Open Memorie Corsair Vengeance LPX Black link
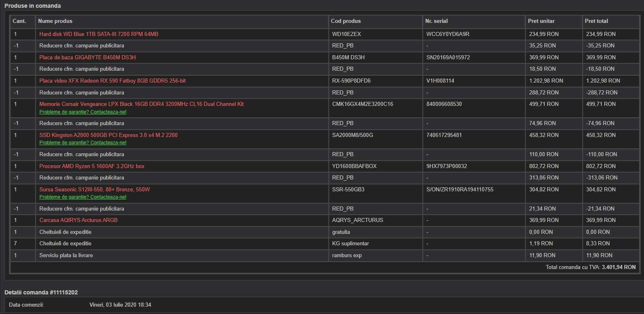 click(x=141, y=104)
